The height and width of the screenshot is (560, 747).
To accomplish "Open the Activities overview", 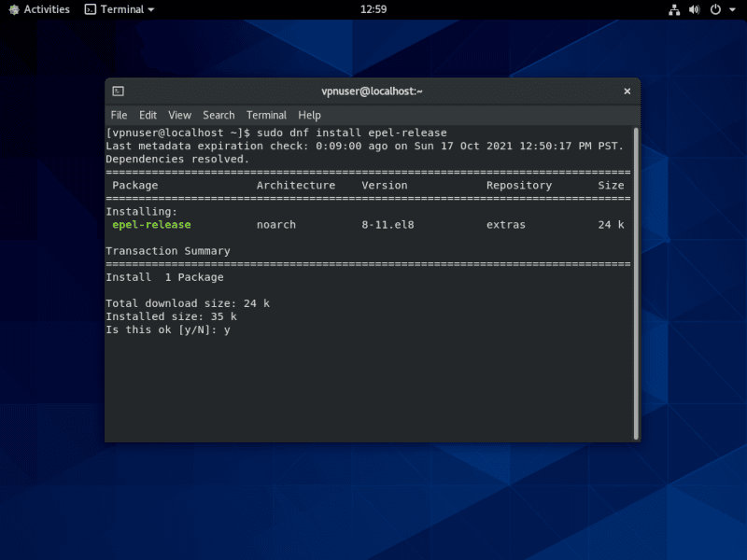I will 39,9.
